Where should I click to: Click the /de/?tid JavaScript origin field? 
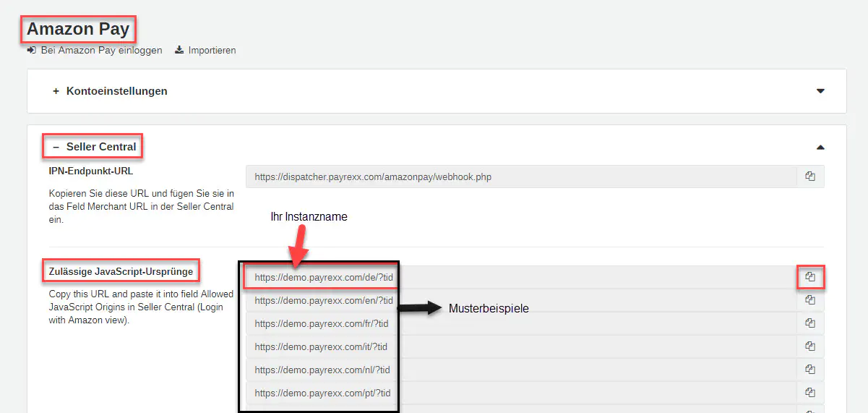click(x=520, y=277)
